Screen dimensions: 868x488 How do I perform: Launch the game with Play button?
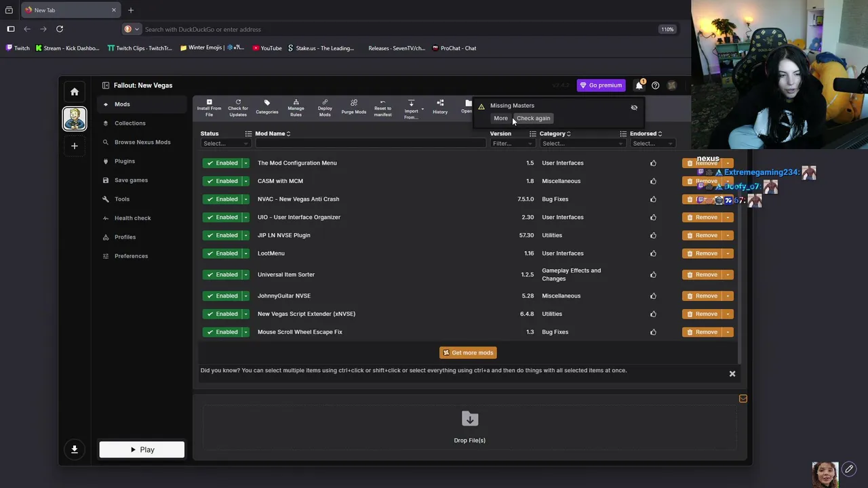[142, 449]
